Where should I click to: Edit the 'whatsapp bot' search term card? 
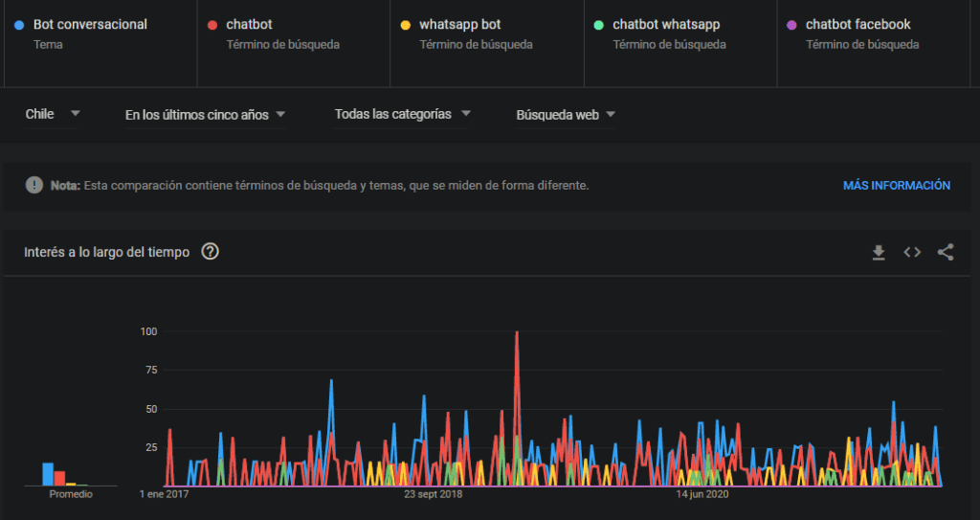(487, 43)
